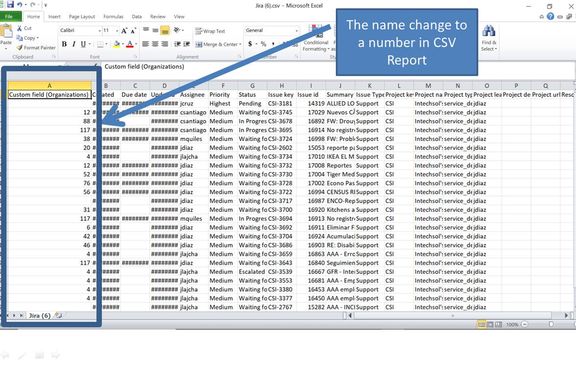The width and height of the screenshot is (576, 365).
Task: Click the Cut scissors button
Action: [x=24, y=28]
